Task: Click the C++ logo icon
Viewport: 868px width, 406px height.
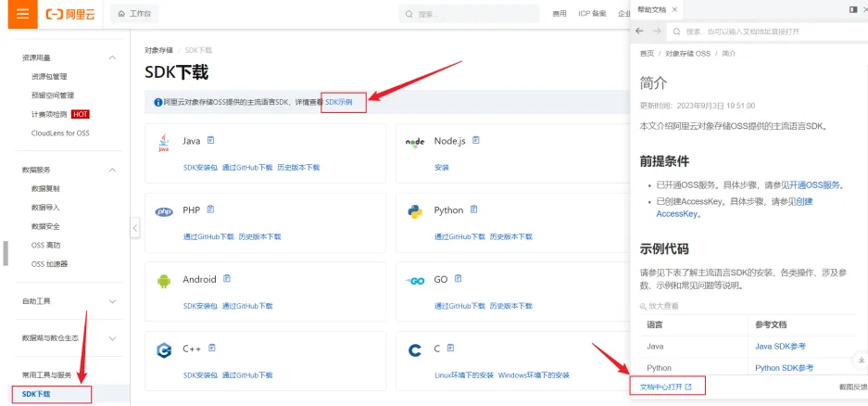Action: click(x=164, y=350)
